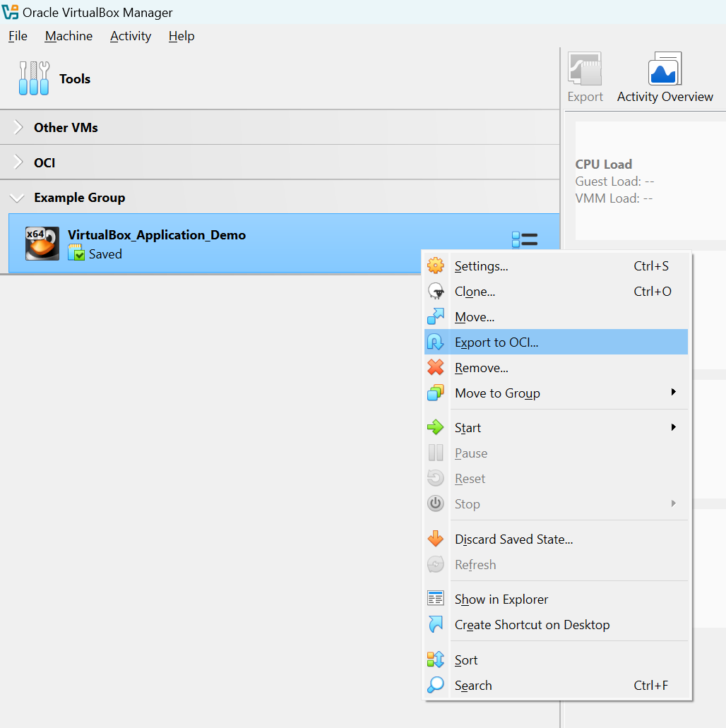Choose Search from the context menu
The width and height of the screenshot is (726, 728).
[556, 686]
